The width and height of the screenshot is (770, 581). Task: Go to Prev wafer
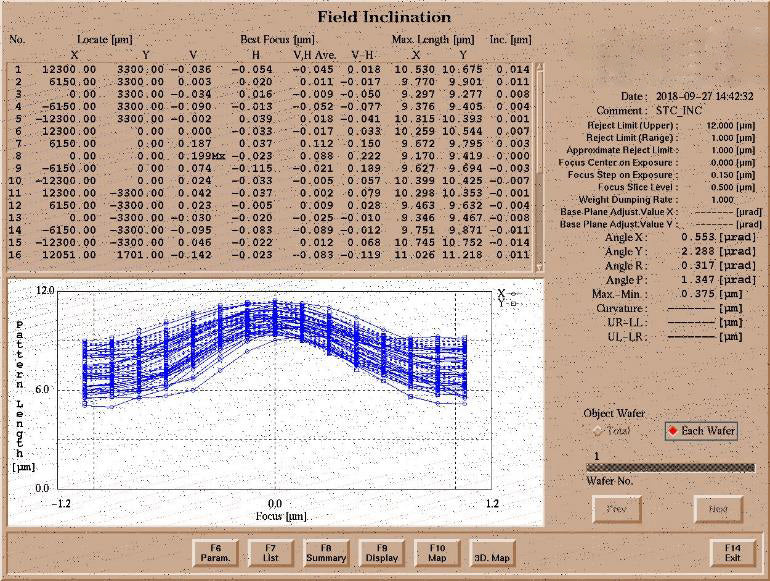(617, 509)
